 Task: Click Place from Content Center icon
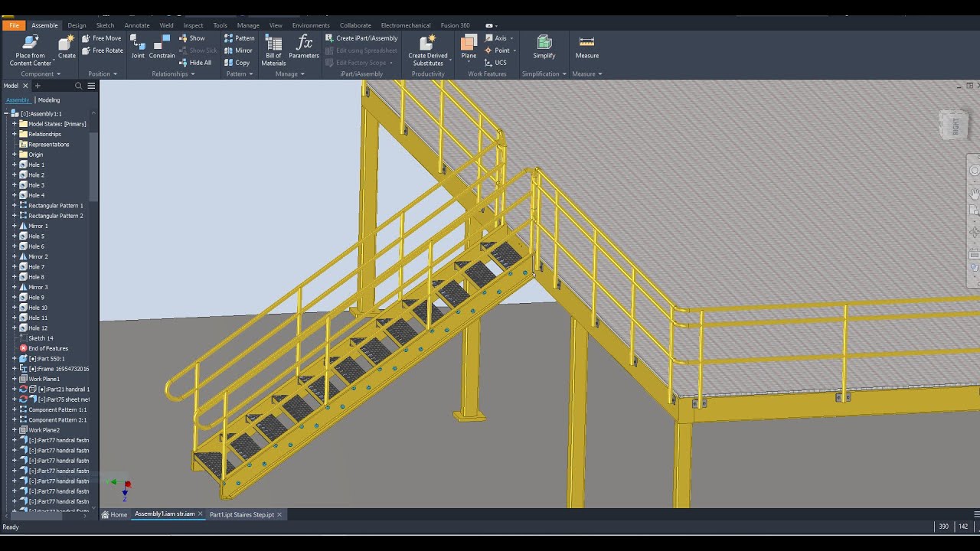31,51
